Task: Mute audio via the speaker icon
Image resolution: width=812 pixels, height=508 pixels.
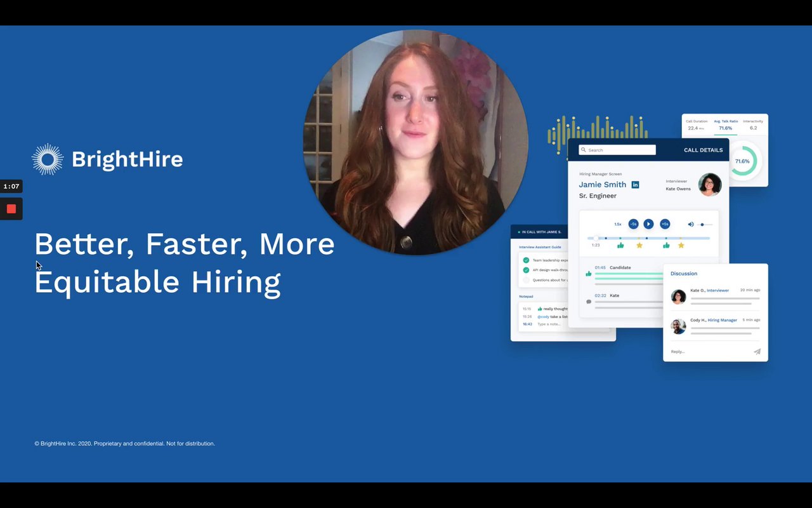Action: (691, 224)
